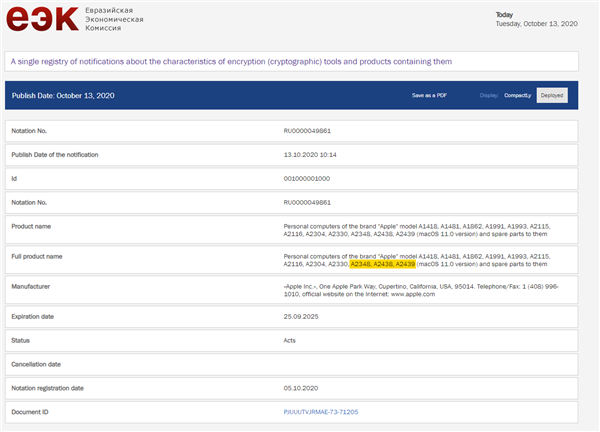Open the single registry of notifications heading
The height and width of the screenshot is (432, 600).
[x=231, y=61]
